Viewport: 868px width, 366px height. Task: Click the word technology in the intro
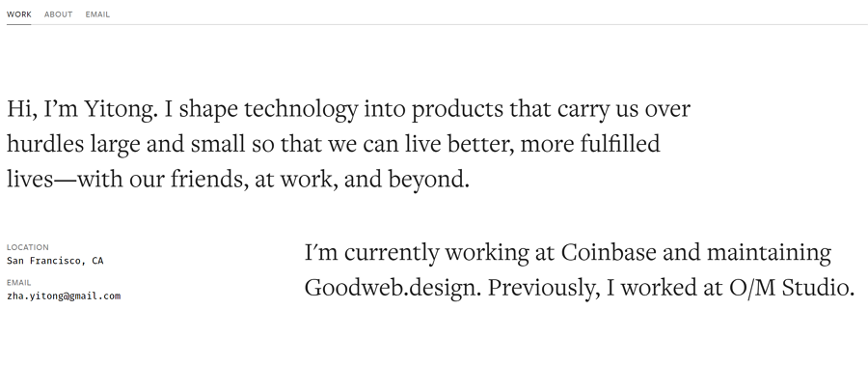coord(301,109)
